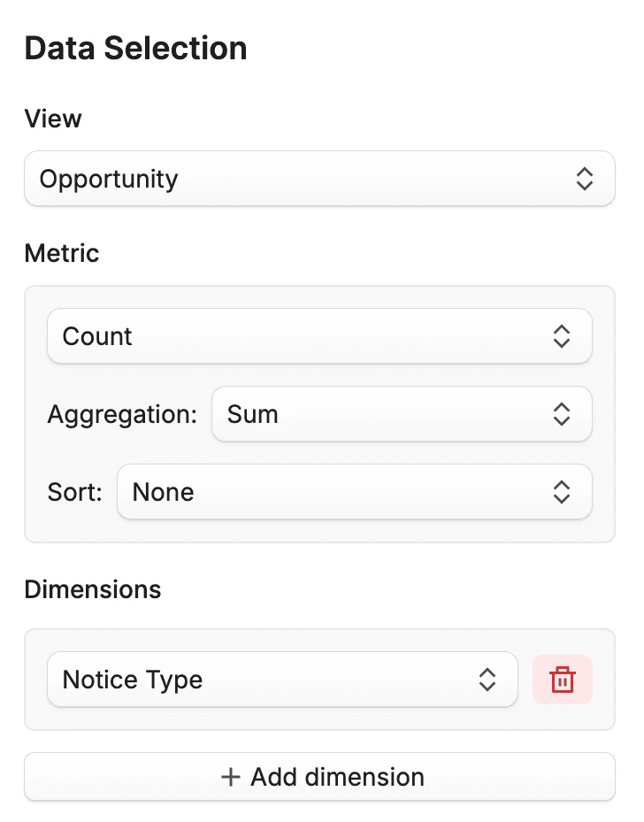Screen dimensions: 644x822
Task: Open the Count metric dropdown
Action: pyautogui.click(x=319, y=336)
